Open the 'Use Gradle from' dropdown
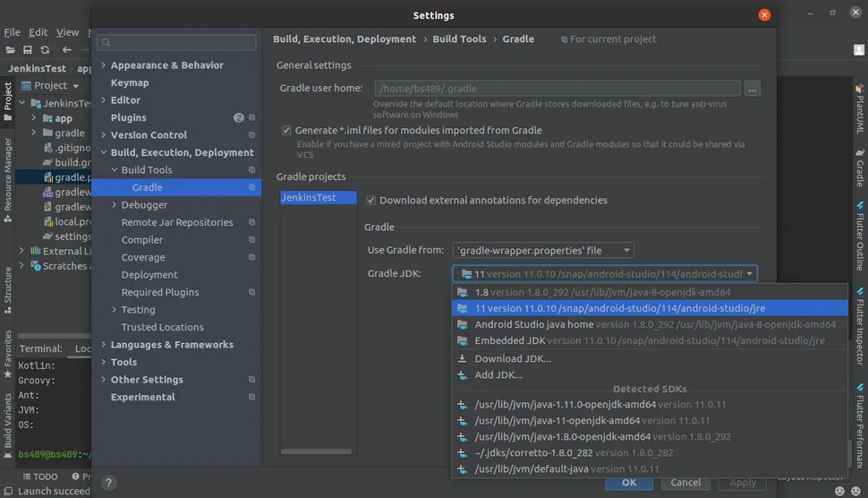This screenshot has width=868, height=498. (543, 251)
